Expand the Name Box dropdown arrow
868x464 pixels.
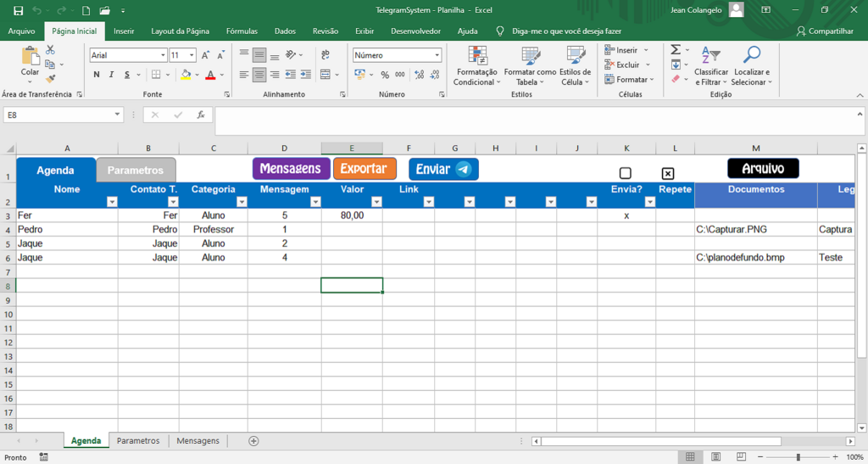coord(117,115)
